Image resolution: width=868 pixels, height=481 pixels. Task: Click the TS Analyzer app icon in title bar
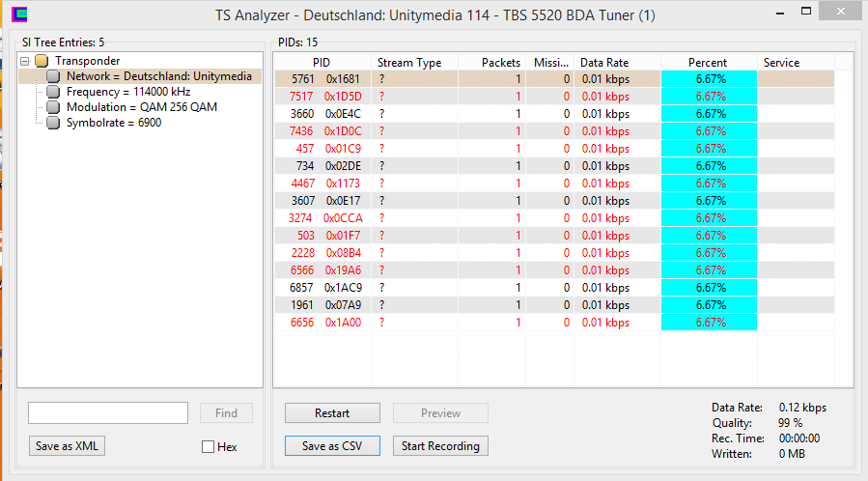(19, 14)
